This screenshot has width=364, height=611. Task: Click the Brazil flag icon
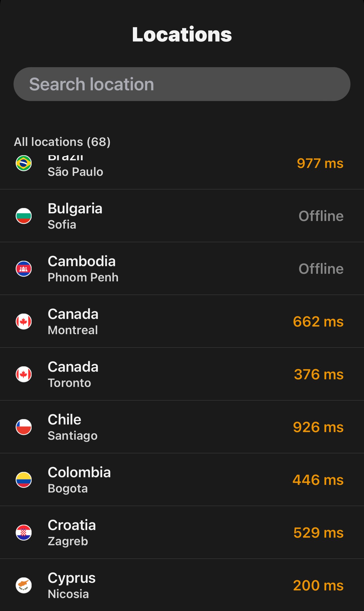[x=24, y=163]
